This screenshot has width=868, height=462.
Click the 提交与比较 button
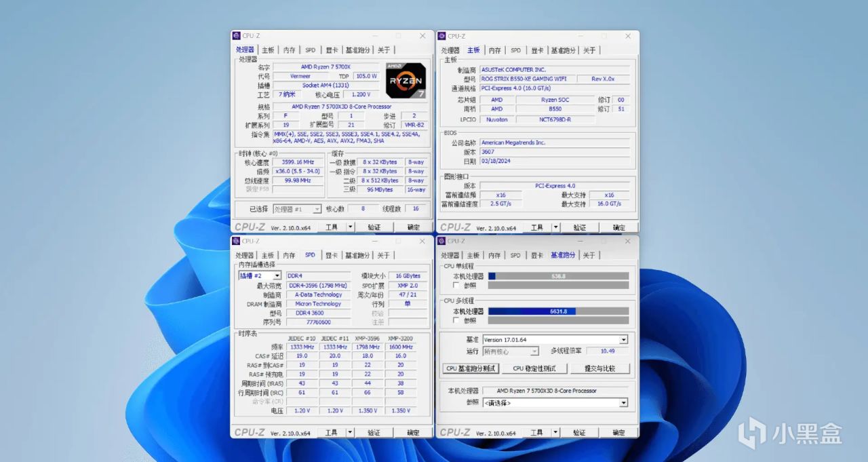click(x=599, y=368)
